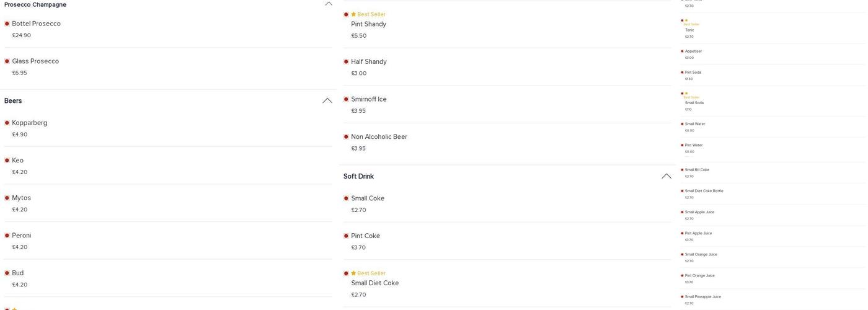The image size is (868, 310).
Task: Click the red dot beside Glass Prosecco
Action: tap(7, 61)
